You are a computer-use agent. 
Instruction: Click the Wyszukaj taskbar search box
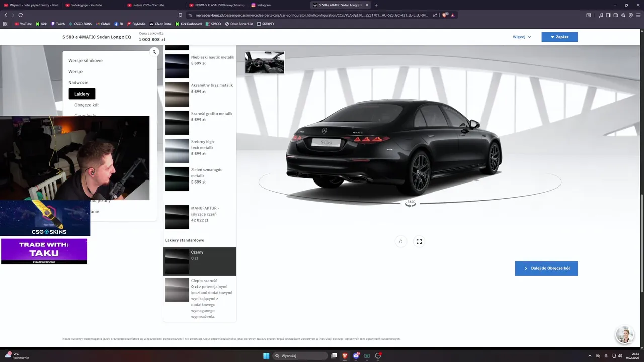300,356
